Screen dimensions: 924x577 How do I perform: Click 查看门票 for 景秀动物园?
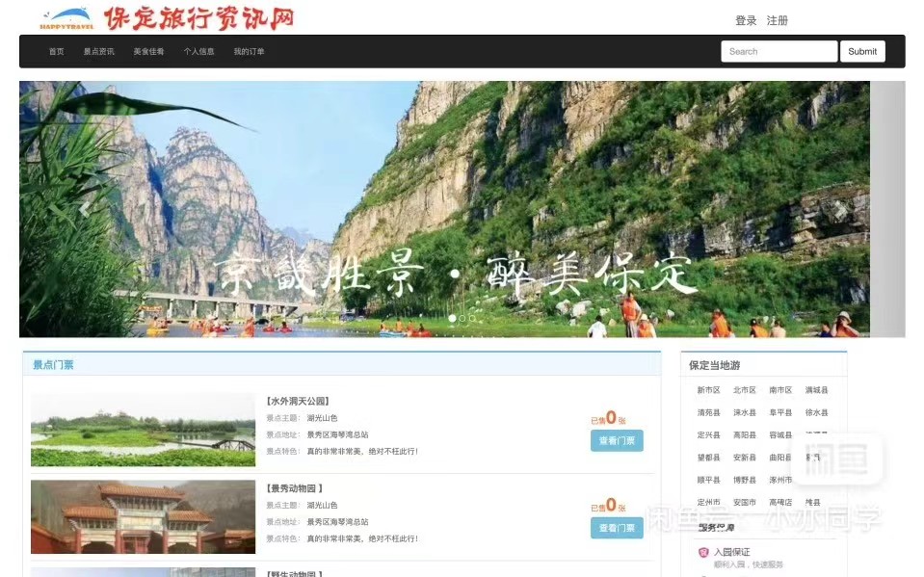tap(617, 528)
